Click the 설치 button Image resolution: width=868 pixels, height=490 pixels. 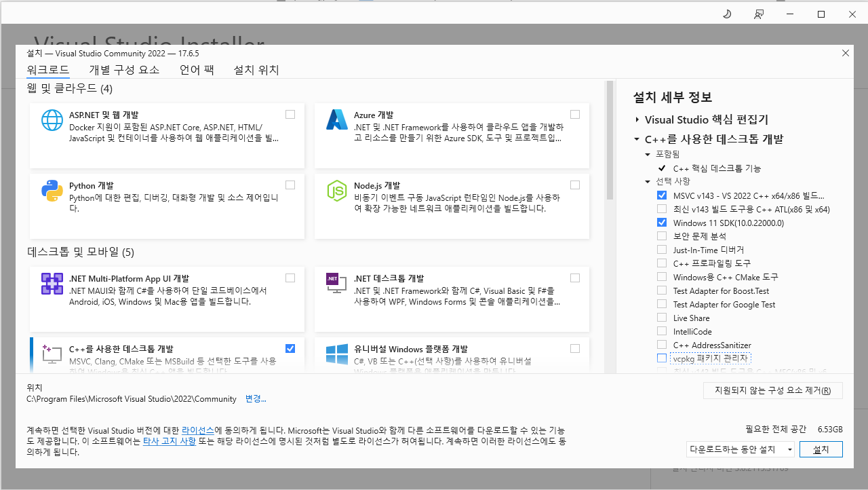(821, 449)
